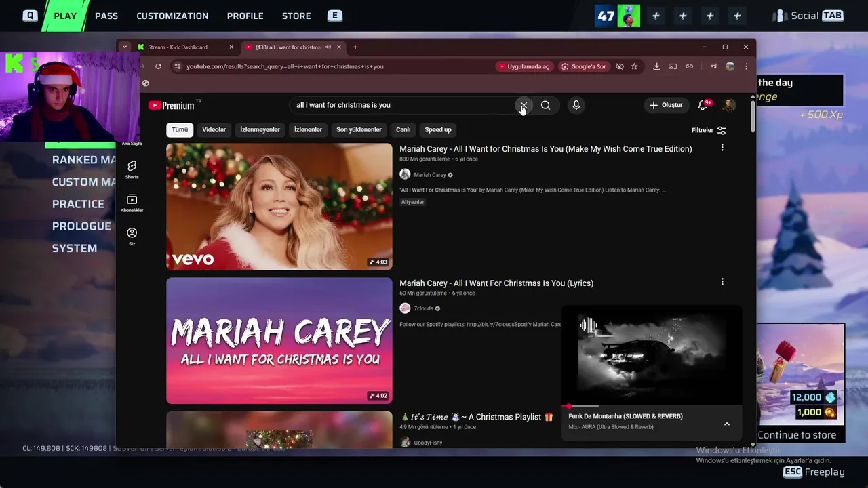Viewport: 868px width, 488px height.
Task: Click the Chrome cast icon
Action: tap(673, 66)
